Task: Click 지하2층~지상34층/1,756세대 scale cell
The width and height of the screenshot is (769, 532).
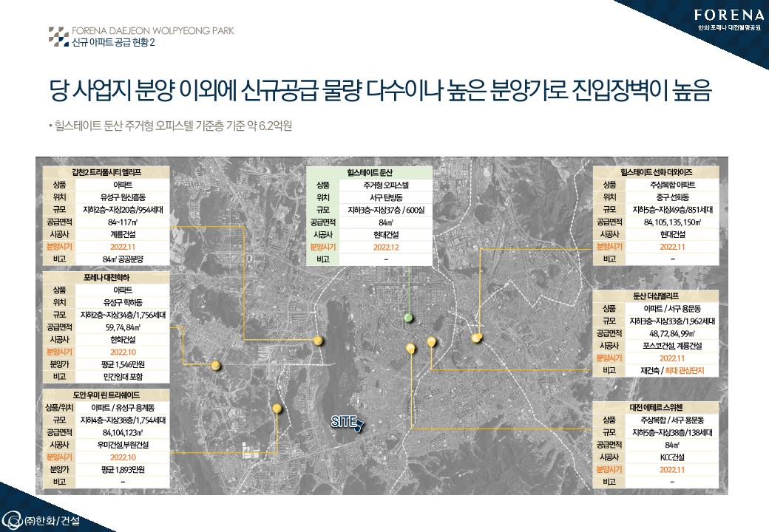Action: click(123, 315)
